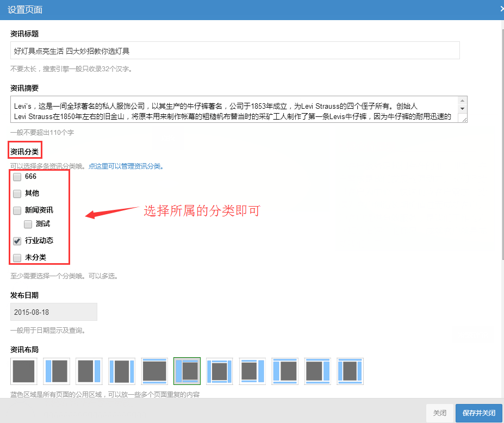
Task: Select the full-content layout with no sidebars
Action: tap(24, 371)
